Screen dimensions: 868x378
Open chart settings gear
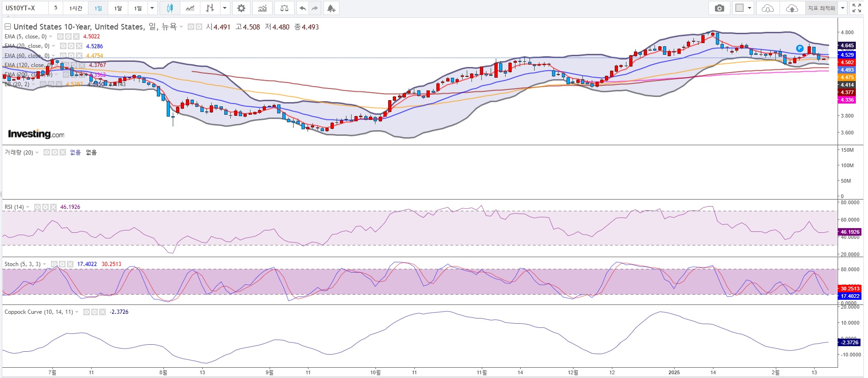pyautogui.click(x=241, y=8)
